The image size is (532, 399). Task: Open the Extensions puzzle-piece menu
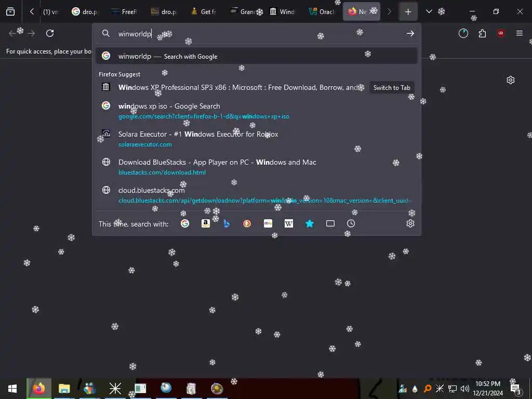[482, 33]
